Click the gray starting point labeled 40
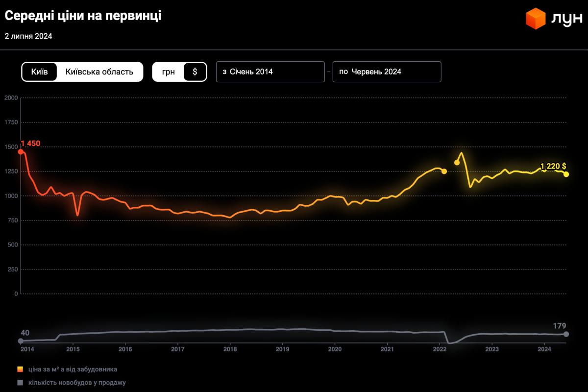The image size is (588, 392). (21, 341)
